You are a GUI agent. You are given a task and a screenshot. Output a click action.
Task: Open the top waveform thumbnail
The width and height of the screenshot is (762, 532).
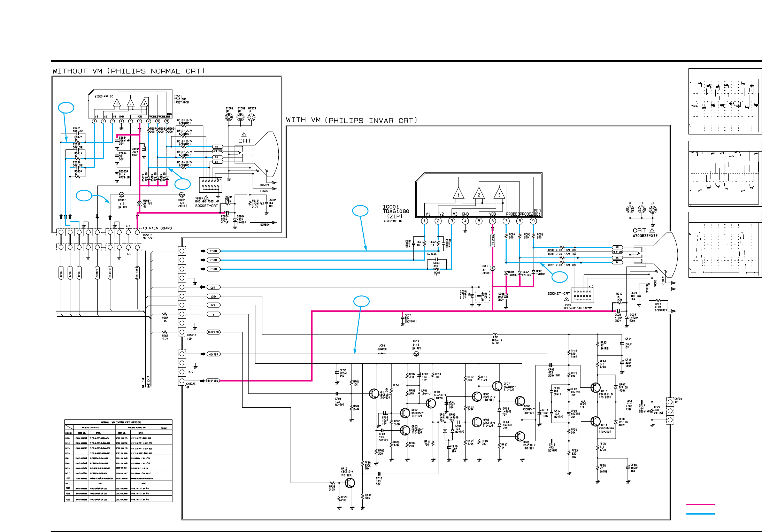[x=725, y=101]
